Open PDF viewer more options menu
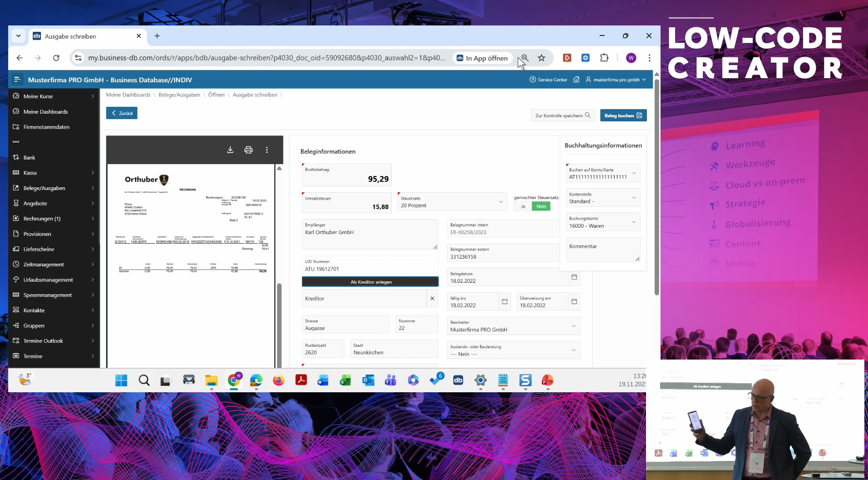Viewport: 868px width, 480px height. pos(267,150)
